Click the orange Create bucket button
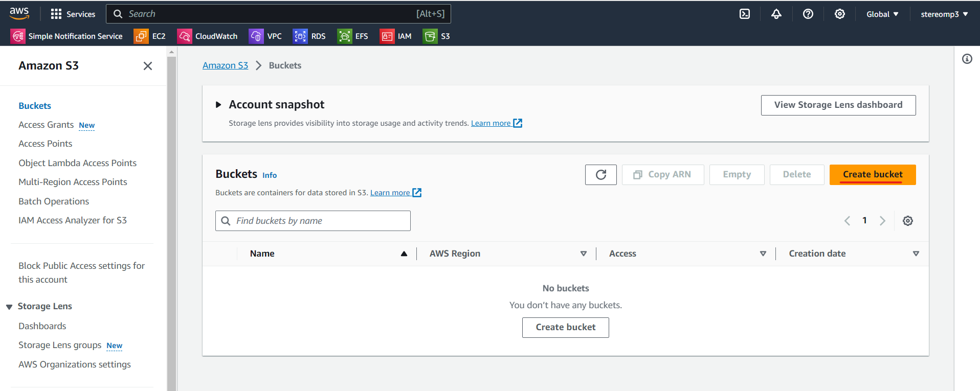This screenshot has height=391, width=980. [873, 175]
